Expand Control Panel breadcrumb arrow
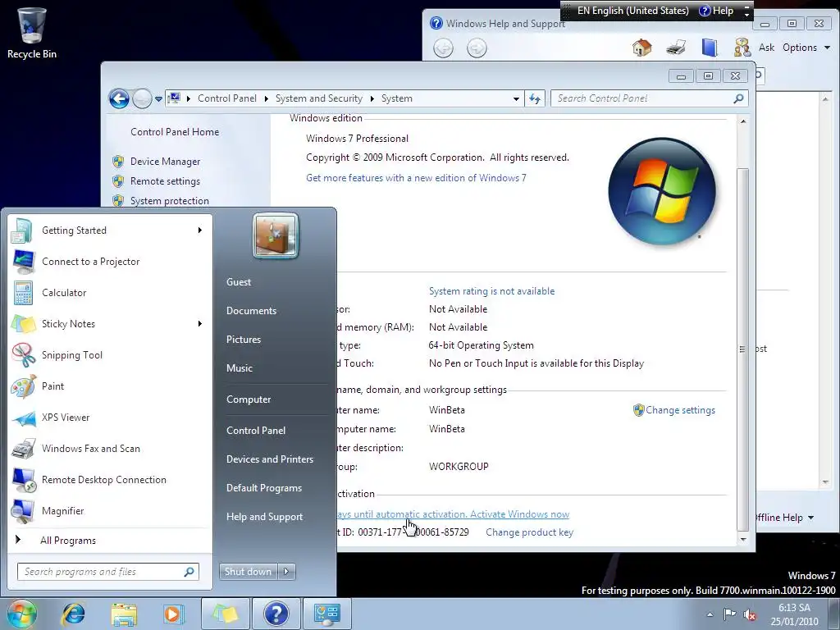This screenshot has width=840, height=630. [x=267, y=98]
